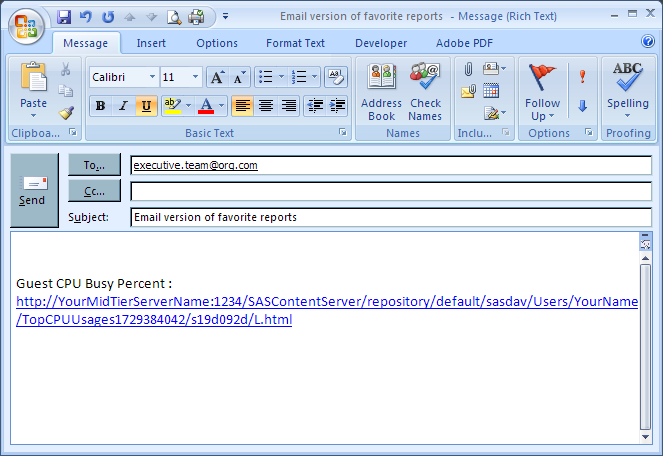
Task: Clear all formatting eraser icon
Action: tap(336, 77)
